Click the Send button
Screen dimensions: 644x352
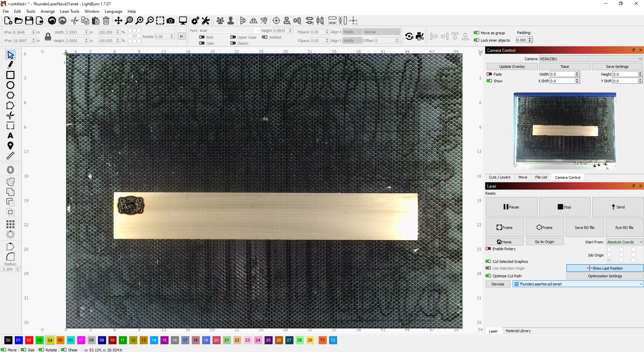click(617, 207)
